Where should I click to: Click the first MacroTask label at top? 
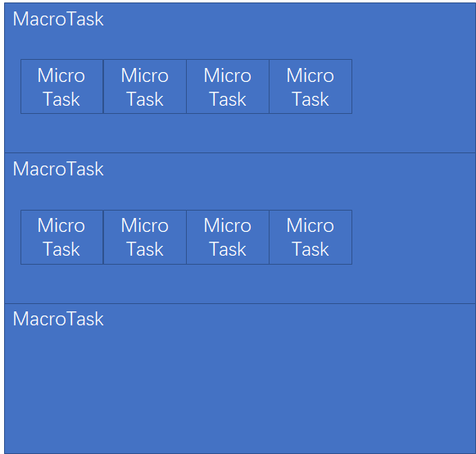tap(58, 19)
